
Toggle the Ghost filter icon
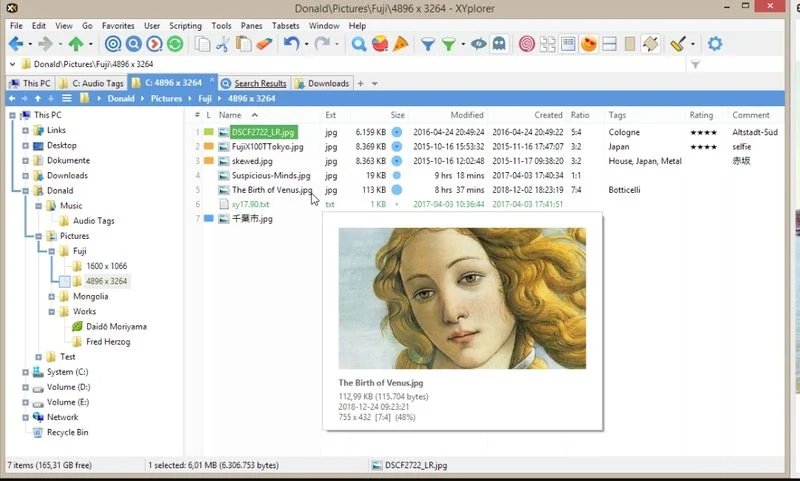pos(499,44)
